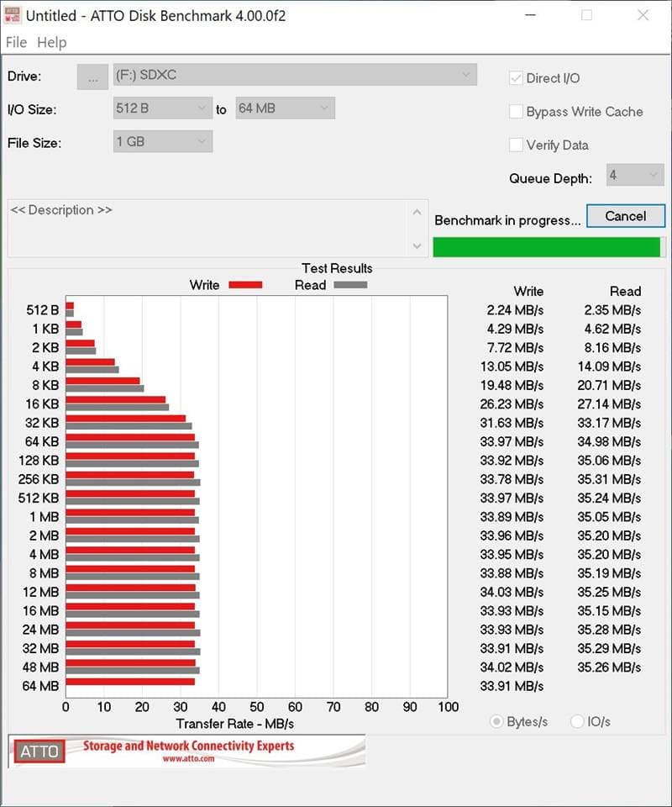
Task: Click the 2.24 MB/s write value
Action: point(515,310)
